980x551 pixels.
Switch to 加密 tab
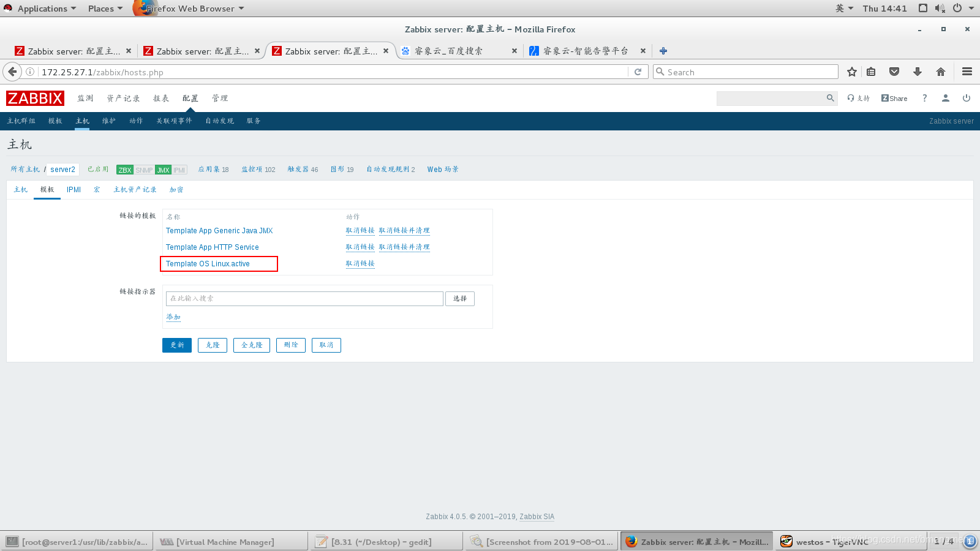[x=176, y=190]
